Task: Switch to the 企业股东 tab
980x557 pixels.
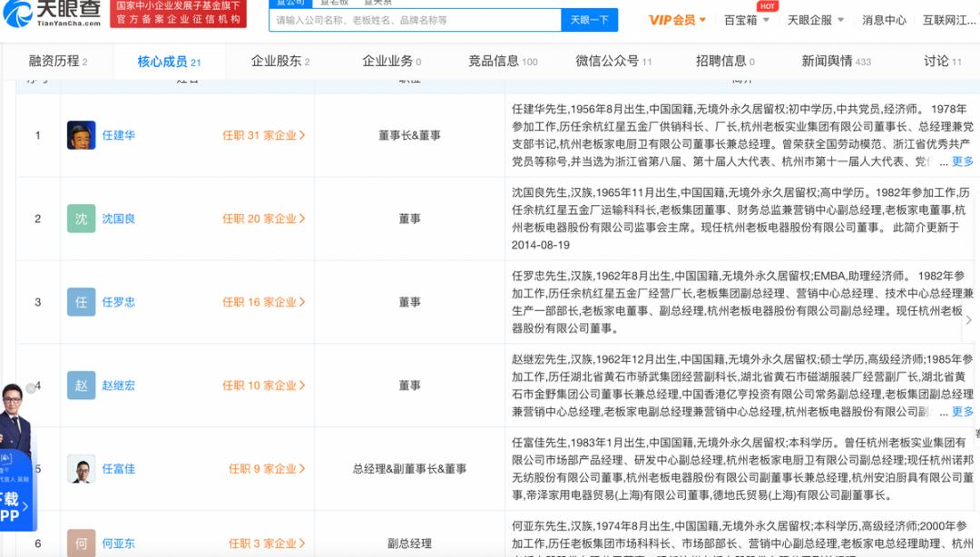Action: tap(280, 62)
